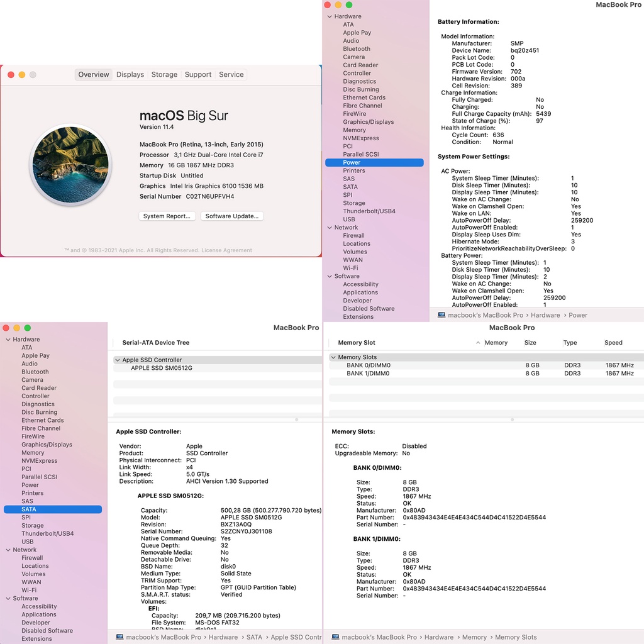Collapse Network section in the SATA window sidebar
The image size is (644, 644).
(8, 550)
